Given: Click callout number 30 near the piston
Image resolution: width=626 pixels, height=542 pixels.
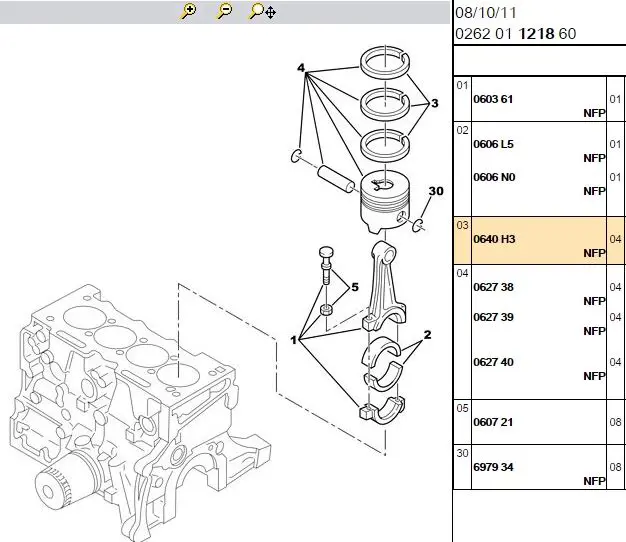Looking at the screenshot, I should tap(435, 190).
